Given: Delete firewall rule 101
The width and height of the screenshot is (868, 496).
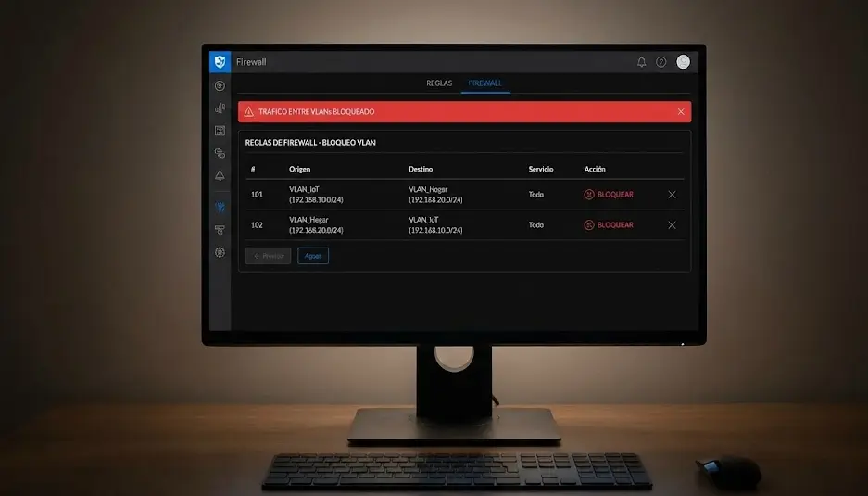Looking at the screenshot, I should (672, 195).
